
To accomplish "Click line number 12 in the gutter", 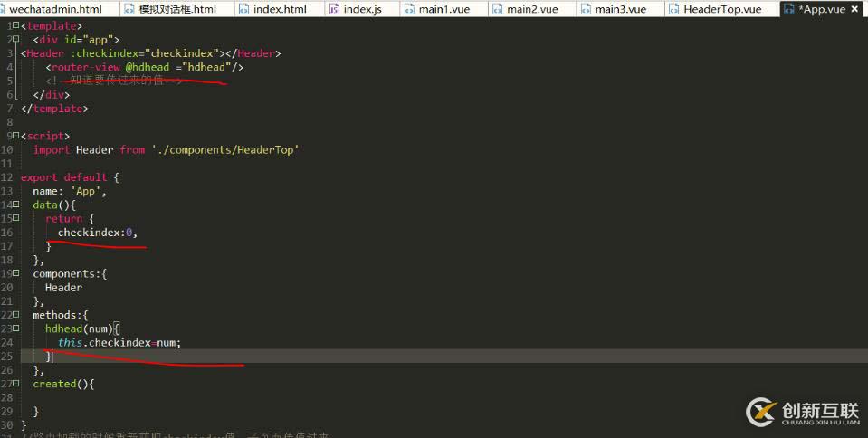I will click(x=8, y=177).
